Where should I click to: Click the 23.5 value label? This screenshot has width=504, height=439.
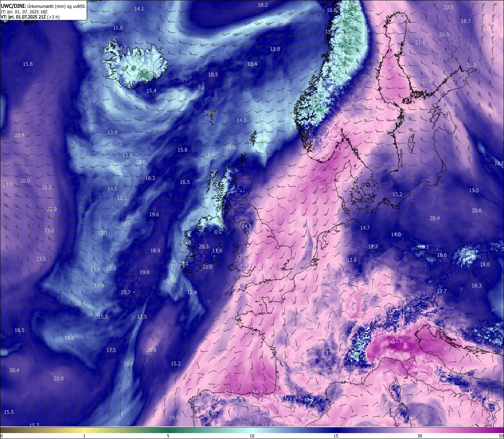(448, 7)
